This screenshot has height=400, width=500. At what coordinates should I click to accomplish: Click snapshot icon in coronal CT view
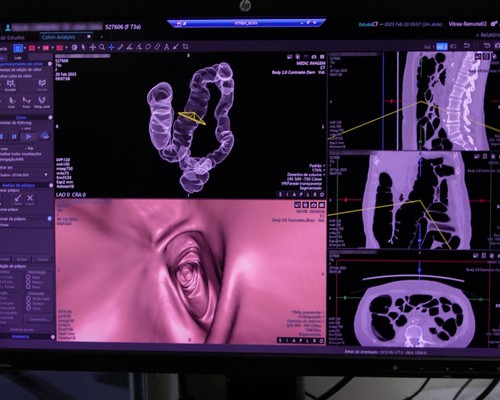click(x=477, y=156)
